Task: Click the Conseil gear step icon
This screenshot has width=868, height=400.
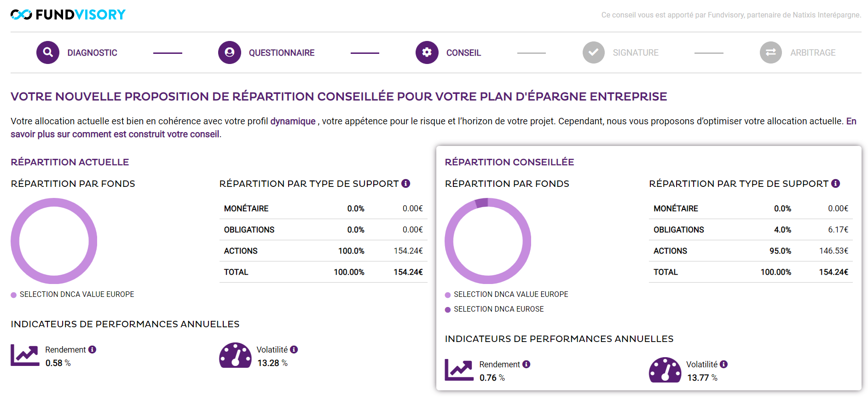Action: pyautogui.click(x=427, y=52)
